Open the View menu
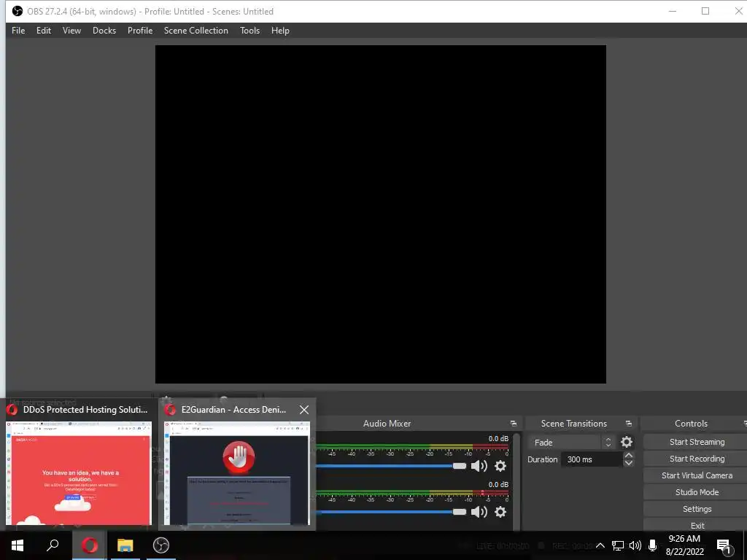The image size is (747, 560). (x=71, y=31)
